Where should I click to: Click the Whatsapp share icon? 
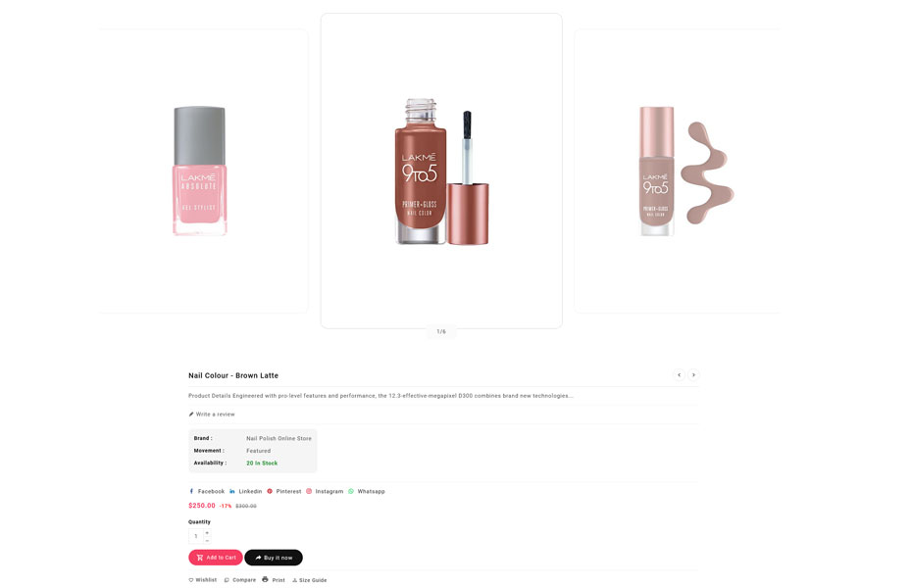pyautogui.click(x=351, y=491)
